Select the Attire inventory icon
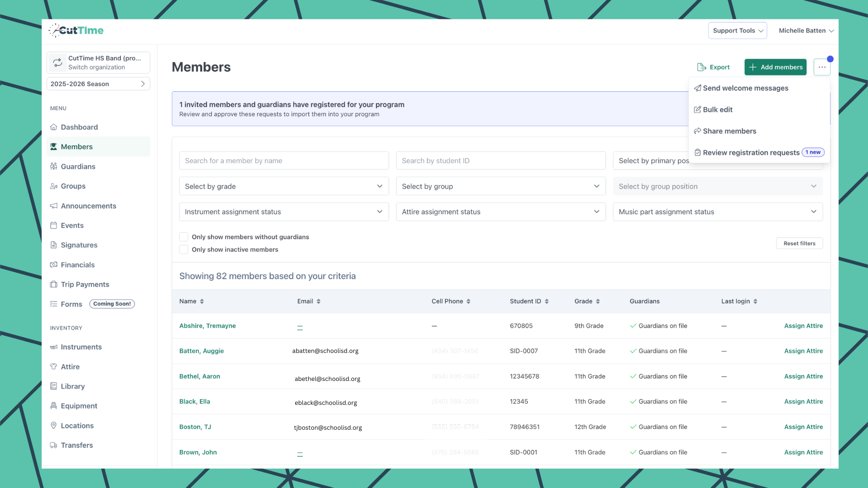Viewport: 868px width, 488px height. [x=54, y=366]
